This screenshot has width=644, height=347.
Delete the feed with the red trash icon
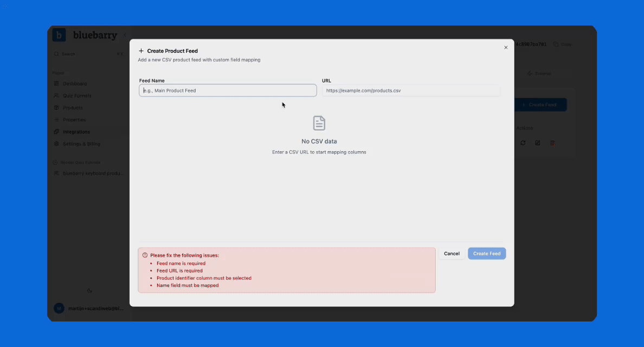point(552,143)
